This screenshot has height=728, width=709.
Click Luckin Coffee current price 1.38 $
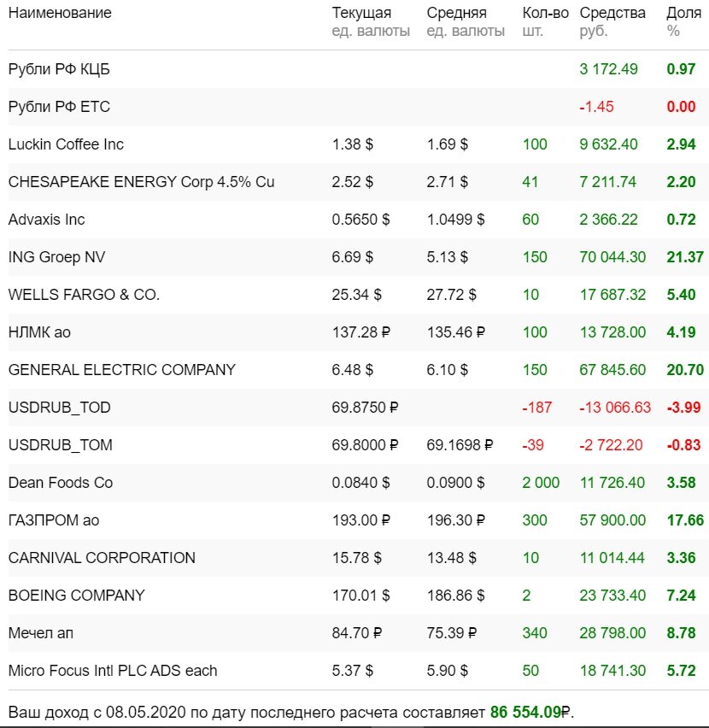[x=352, y=144]
